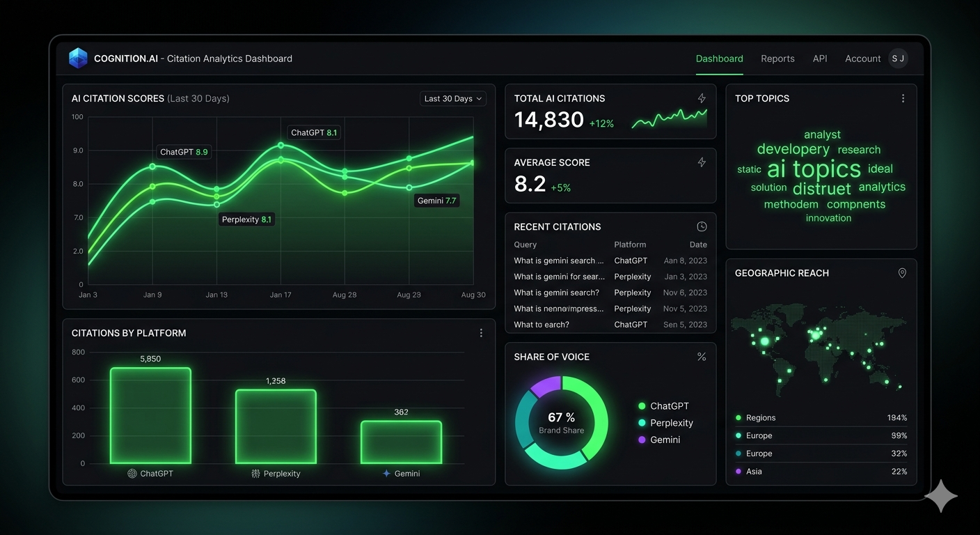980x535 pixels.
Task: Click the citations sparkline chart
Action: (669, 118)
